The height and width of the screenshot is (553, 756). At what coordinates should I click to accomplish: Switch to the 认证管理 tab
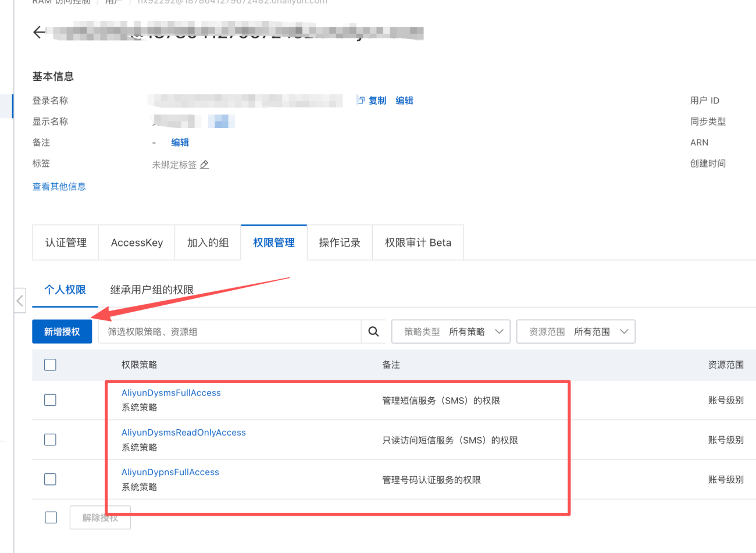click(66, 242)
